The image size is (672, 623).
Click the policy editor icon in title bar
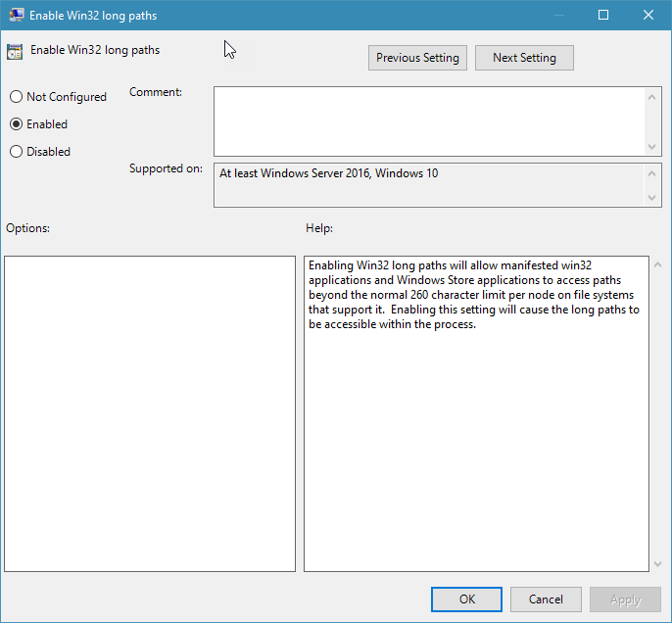(16, 15)
